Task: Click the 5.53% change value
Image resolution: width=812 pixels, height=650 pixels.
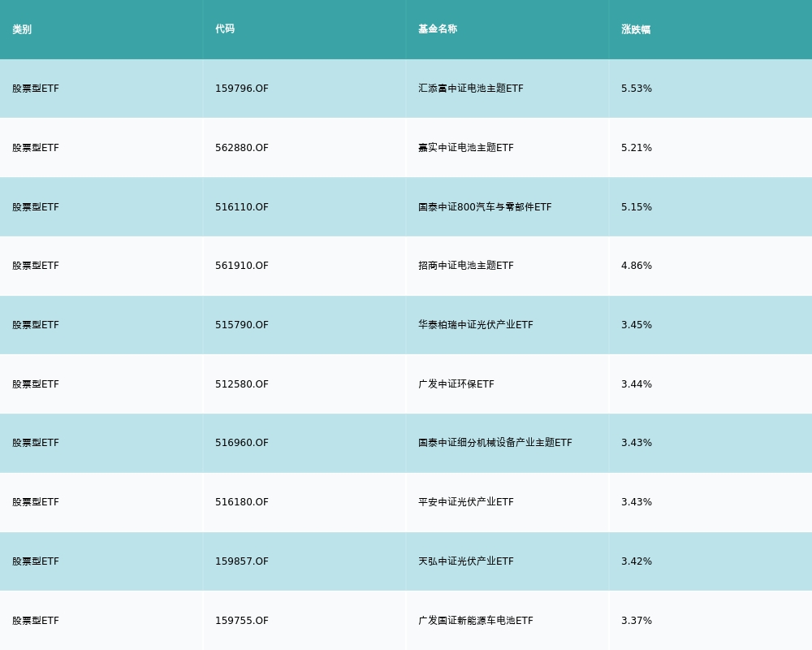Action: 637,89
